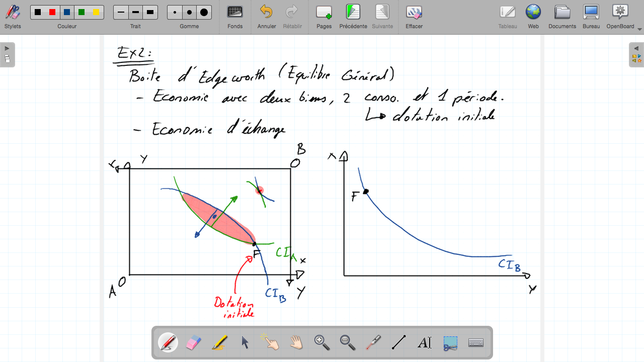Open the OpenBoard menu

[620, 17]
